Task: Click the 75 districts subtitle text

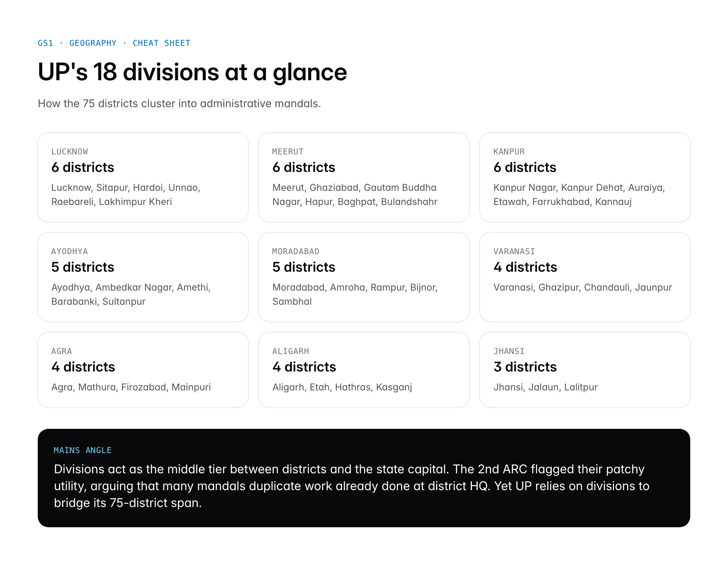Action: tap(179, 103)
